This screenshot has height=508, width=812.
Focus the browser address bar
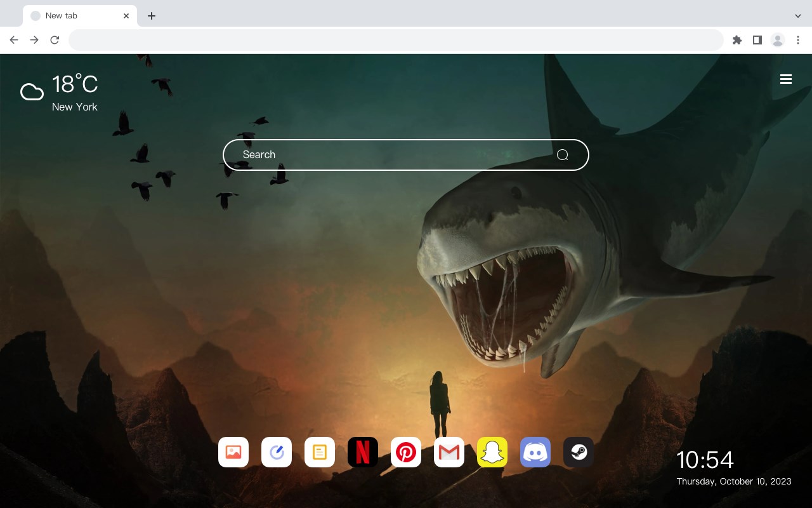click(396, 40)
